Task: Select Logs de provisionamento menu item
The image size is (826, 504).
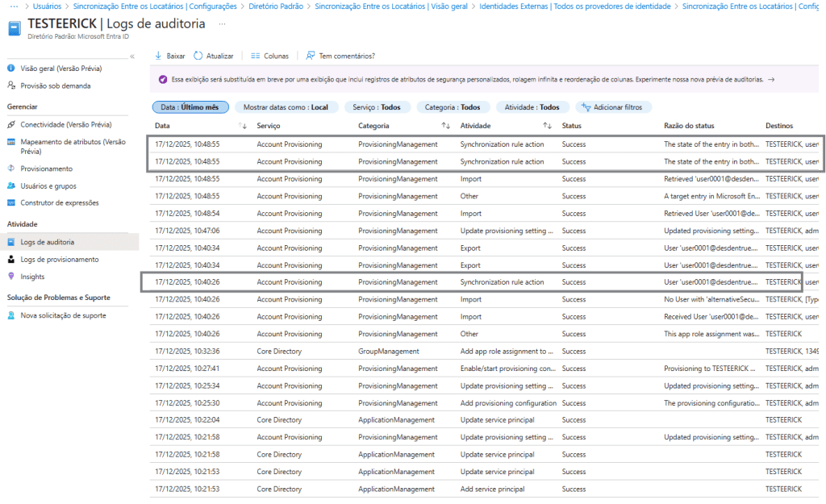Action: tap(59, 259)
